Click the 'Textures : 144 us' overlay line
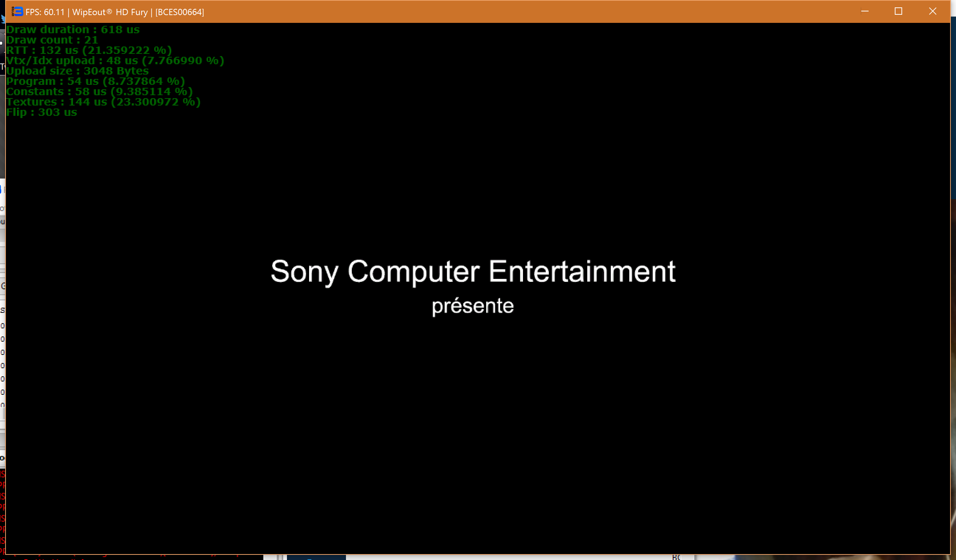 (103, 102)
